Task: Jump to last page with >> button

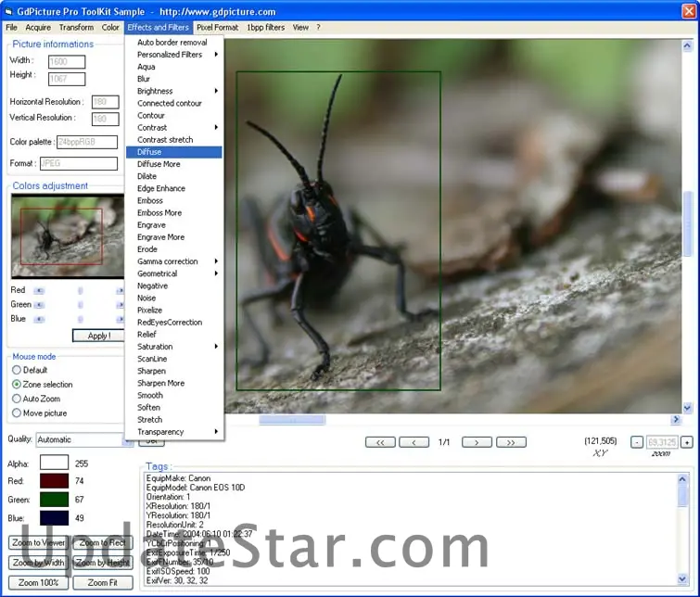Action: tap(511, 442)
